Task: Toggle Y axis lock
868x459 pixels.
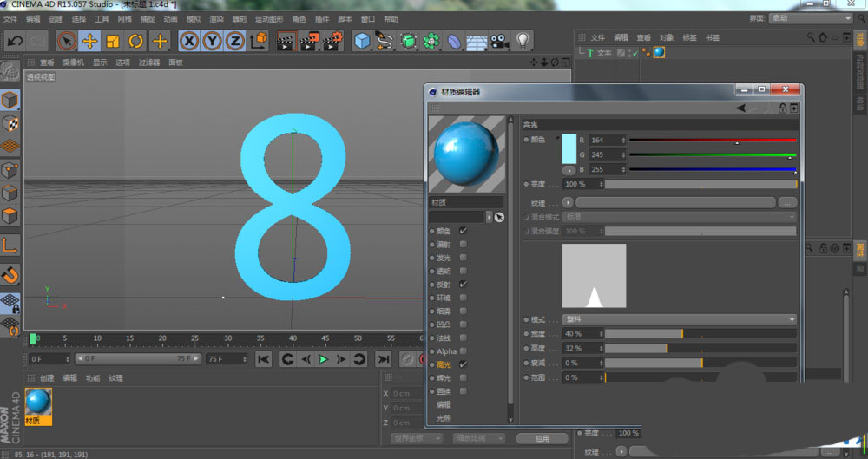Action: click(x=212, y=41)
